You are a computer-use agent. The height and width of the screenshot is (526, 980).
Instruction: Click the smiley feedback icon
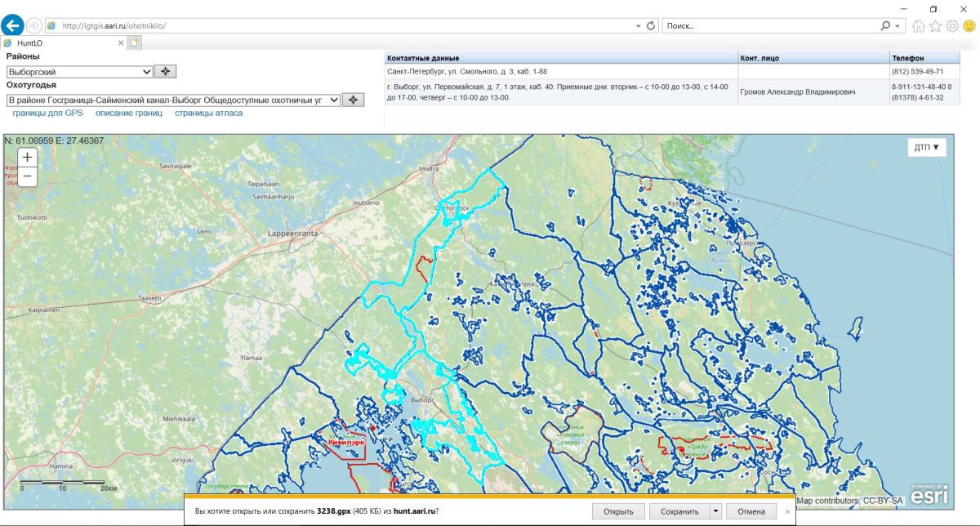point(969,26)
